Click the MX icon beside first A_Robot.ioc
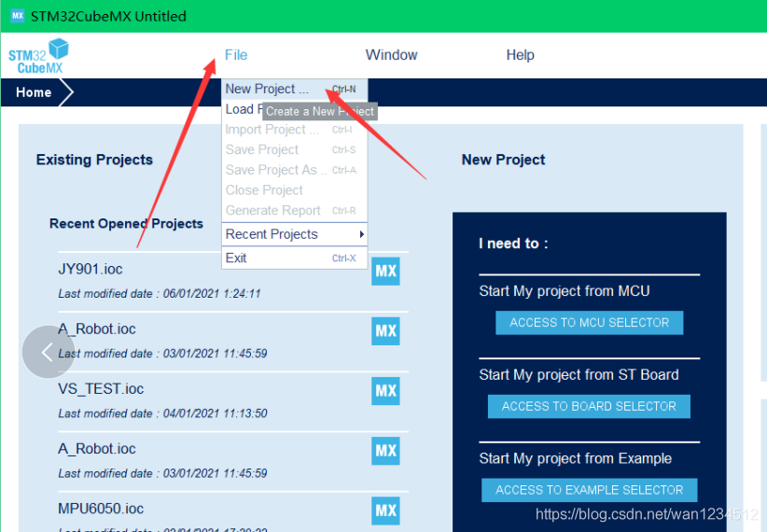Image resolution: width=767 pixels, height=532 pixels. [x=385, y=331]
